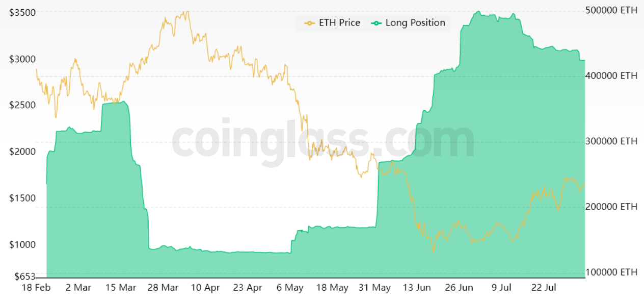Click the 13 Jun x-axis label

(417, 288)
